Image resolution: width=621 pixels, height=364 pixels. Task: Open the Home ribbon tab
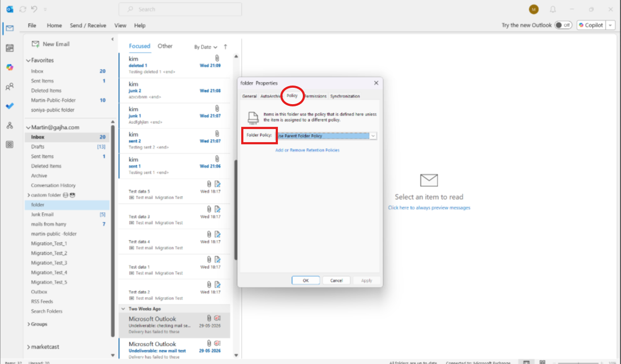tap(54, 25)
